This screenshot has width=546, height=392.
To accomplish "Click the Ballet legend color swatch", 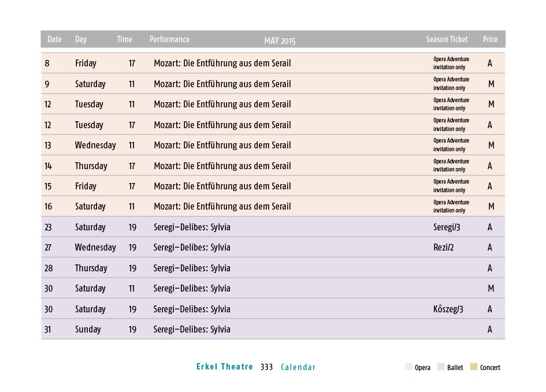I will (x=441, y=367).
